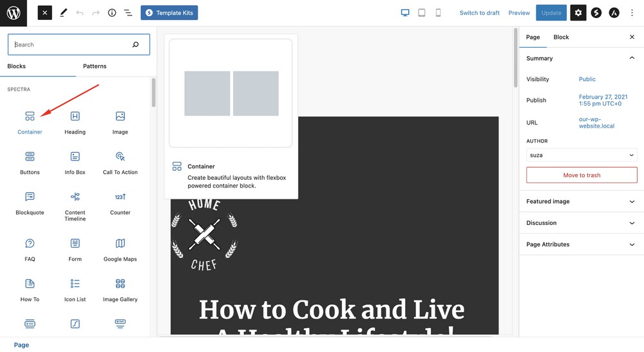Expand the Discussion section
The image size is (644, 352).
click(581, 223)
